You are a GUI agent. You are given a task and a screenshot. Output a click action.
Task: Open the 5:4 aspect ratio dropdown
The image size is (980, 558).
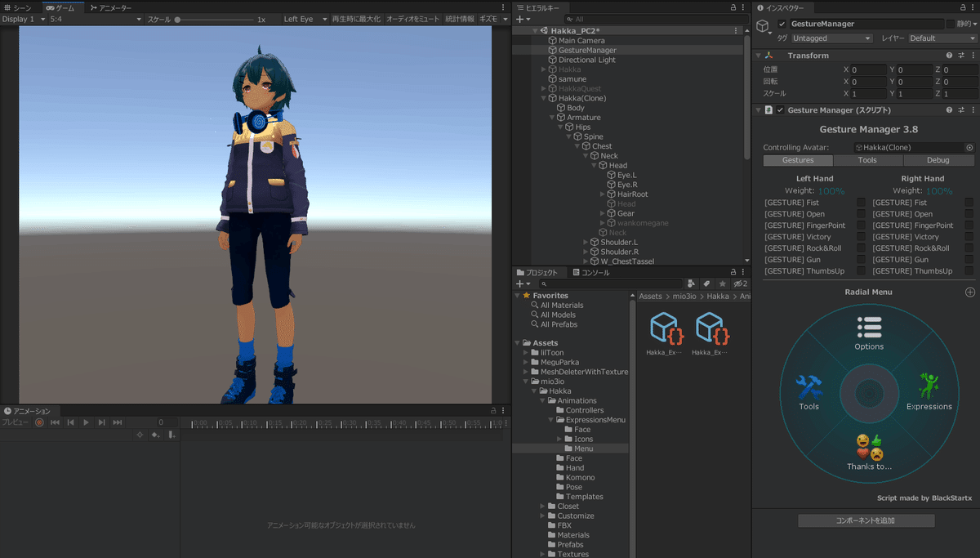point(96,19)
